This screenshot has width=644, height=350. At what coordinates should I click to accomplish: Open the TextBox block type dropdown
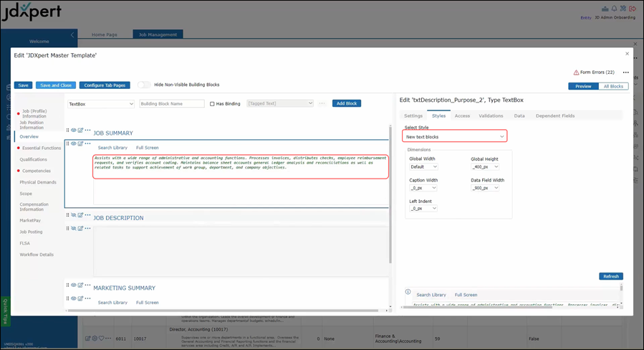click(x=100, y=104)
